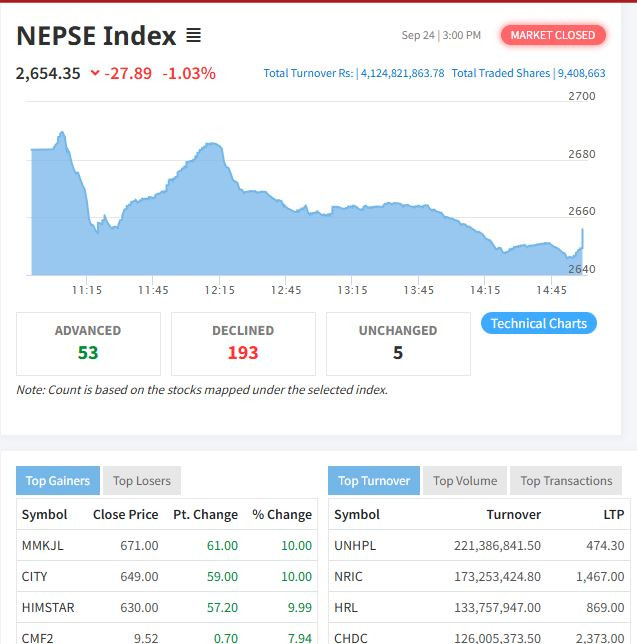Click the ADVANCED count box

[x=88, y=343]
